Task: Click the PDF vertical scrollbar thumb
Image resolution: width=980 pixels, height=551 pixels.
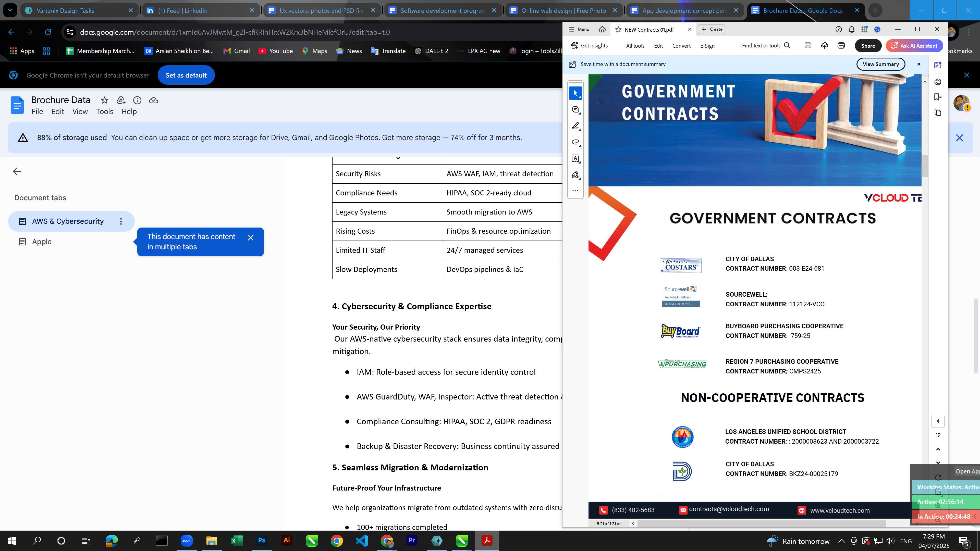Action: pos(925,166)
